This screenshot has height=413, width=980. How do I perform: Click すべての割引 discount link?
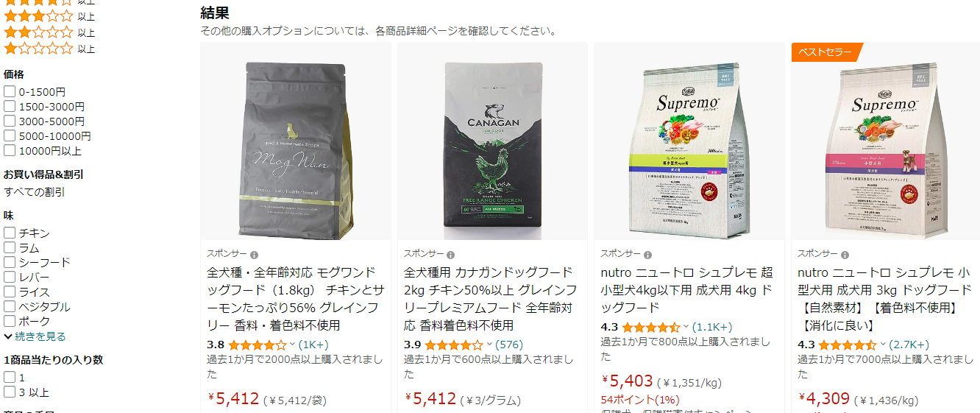pyautogui.click(x=35, y=191)
